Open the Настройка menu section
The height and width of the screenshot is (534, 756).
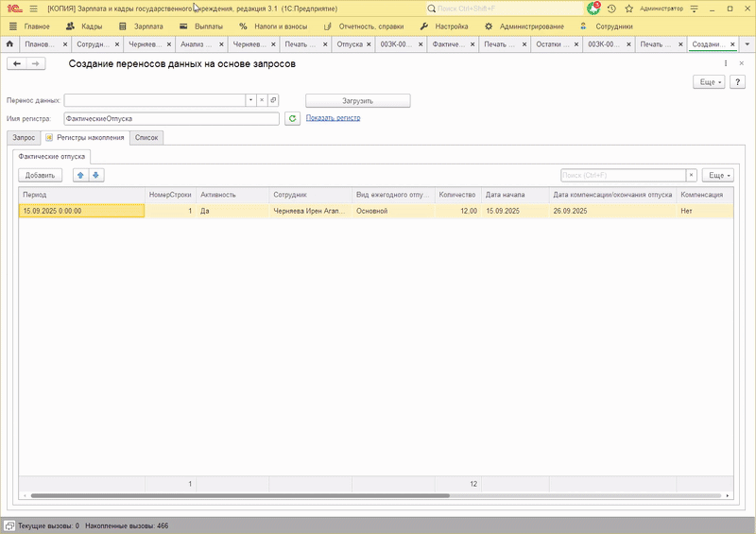click(444, 26)
